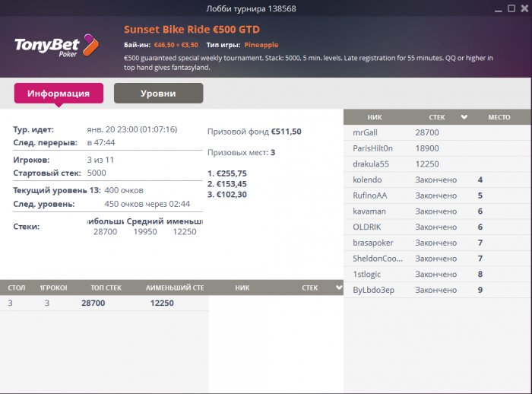The width and height of the screenshot is (532, 394).
Task: Maximize the tournament lobby window
Action: point(511,8)
